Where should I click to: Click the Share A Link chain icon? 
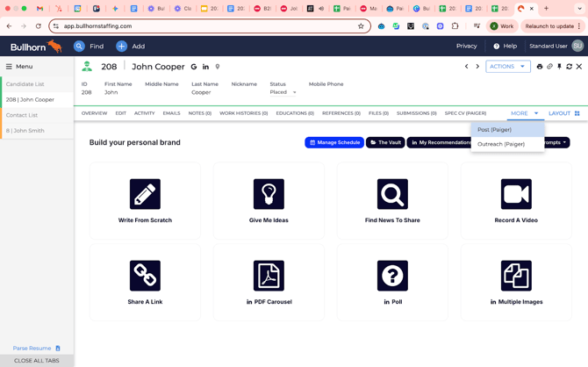pos(145,276)
